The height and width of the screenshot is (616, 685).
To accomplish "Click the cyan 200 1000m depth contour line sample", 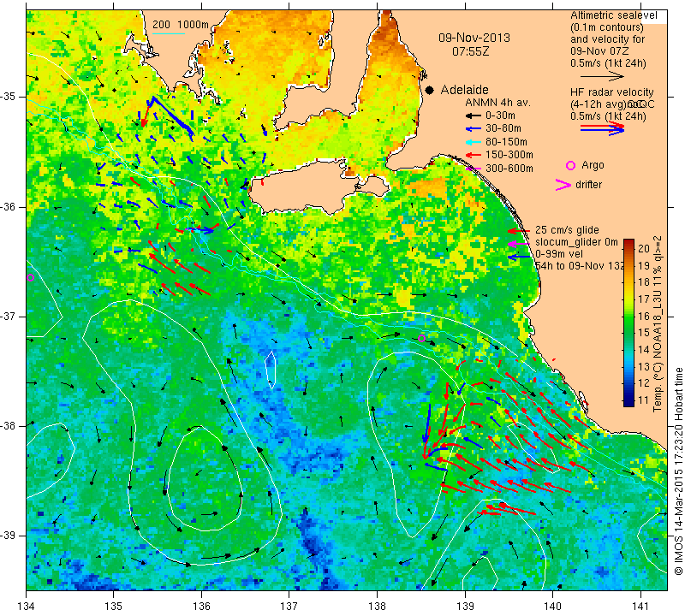I will click(x=169, y=33).
